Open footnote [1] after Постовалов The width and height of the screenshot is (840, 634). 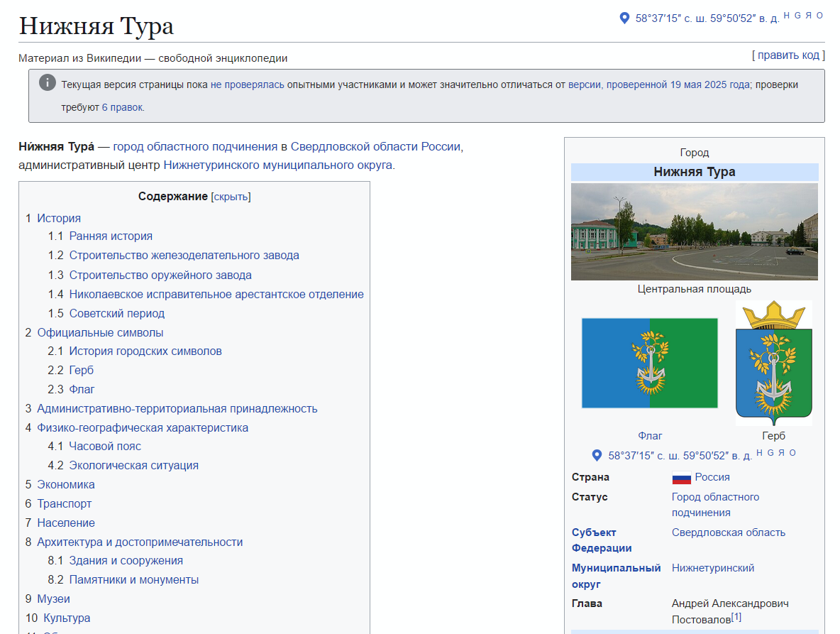click(x=736, y=617)
